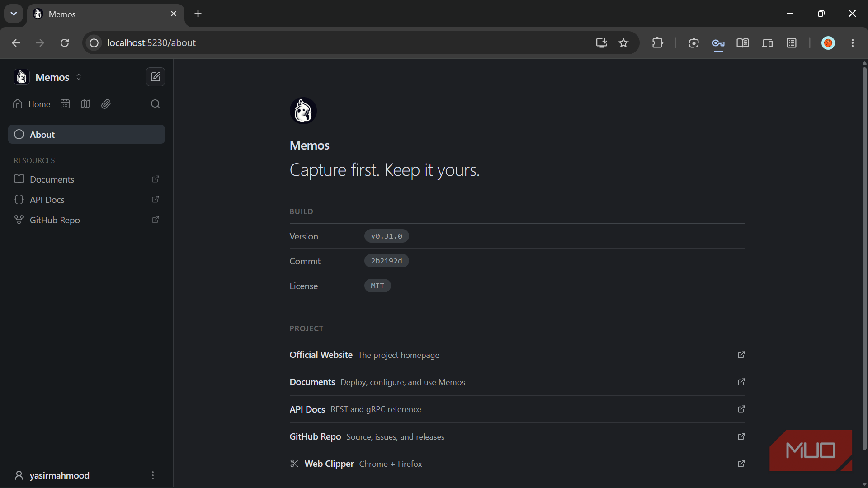Click the devices icon in Chrome toolbar
The height and width of the screenshot is (488, 868).
tap(767, 43)
